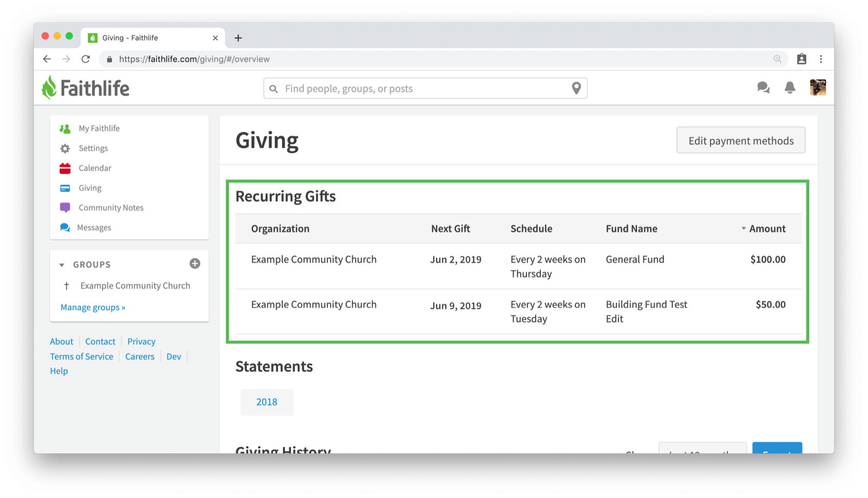
Task: Click the cross icon beside Example Community Church
Action: pyautogui.click(x=66, y=286)
